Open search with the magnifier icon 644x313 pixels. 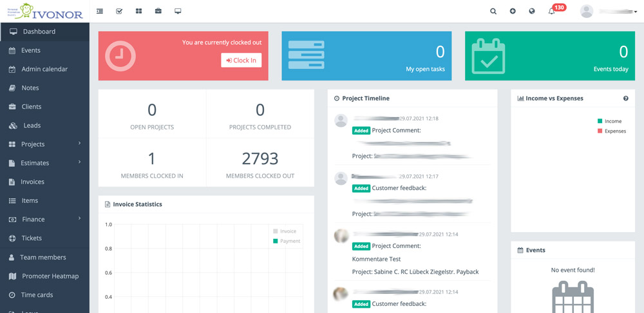tap(493, 11)
